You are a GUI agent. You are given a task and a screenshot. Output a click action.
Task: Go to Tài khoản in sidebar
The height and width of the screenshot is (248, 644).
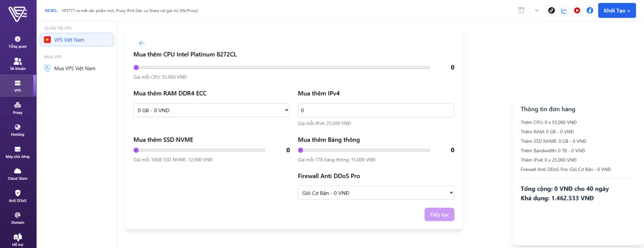[x=18, y=64]
